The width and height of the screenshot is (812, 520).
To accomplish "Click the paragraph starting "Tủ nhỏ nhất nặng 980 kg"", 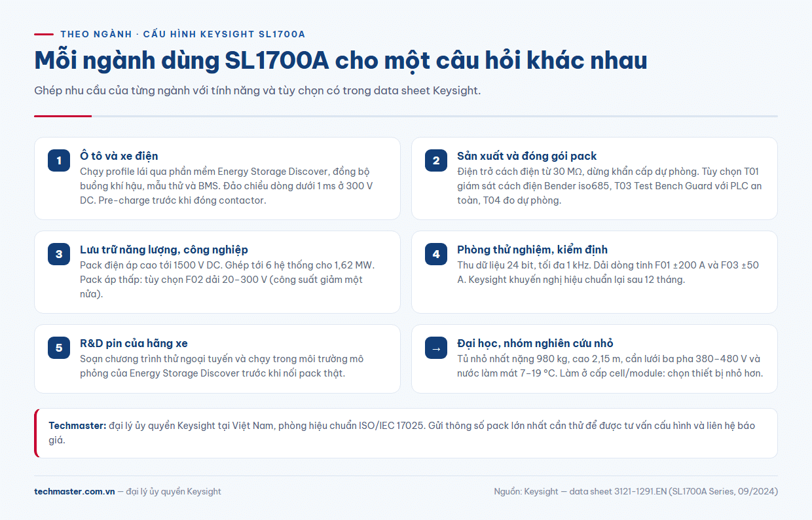I will [x=610, y=366].
